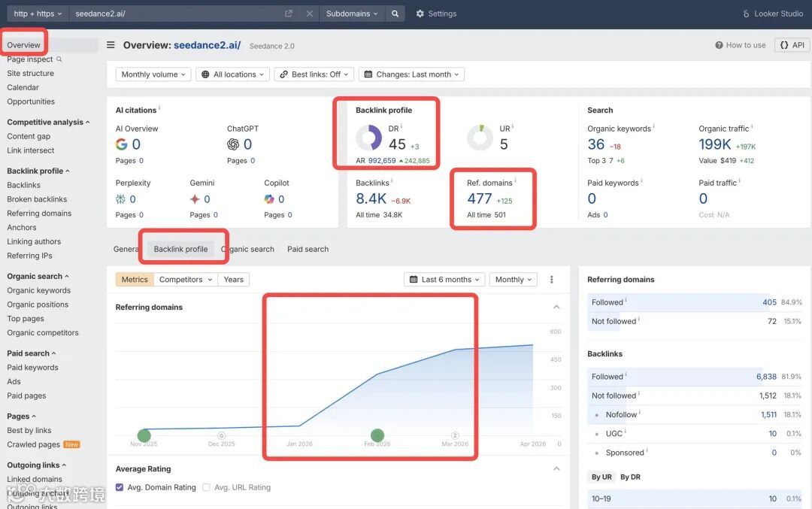Viewport: 812px width, 509px height.
Task: Switch to the By DR tab
Action: pyautogui.click(x=630, y=477)
